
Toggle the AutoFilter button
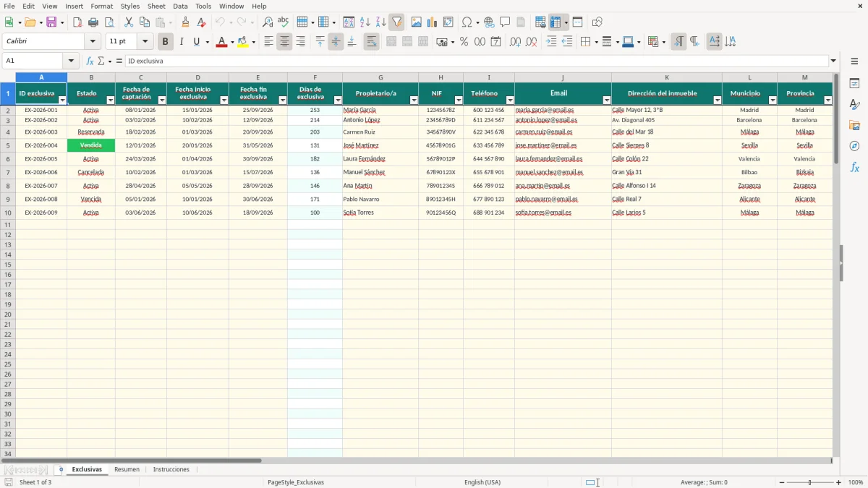pyautogui.click(x=397, y=22)
